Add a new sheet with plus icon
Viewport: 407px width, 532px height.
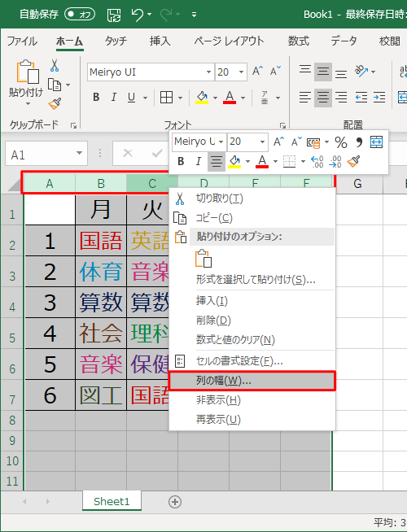tap(175, 502)
